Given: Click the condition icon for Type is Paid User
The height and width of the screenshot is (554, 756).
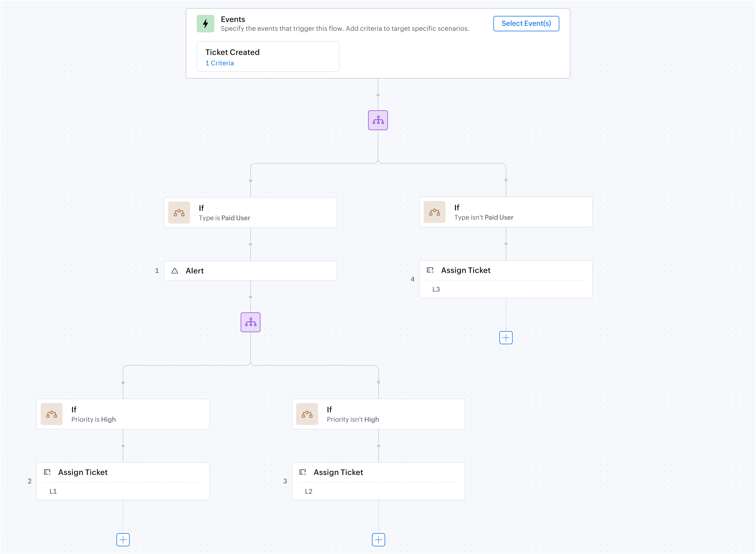Looking at the screenshot, I should [x=179, y=212].
